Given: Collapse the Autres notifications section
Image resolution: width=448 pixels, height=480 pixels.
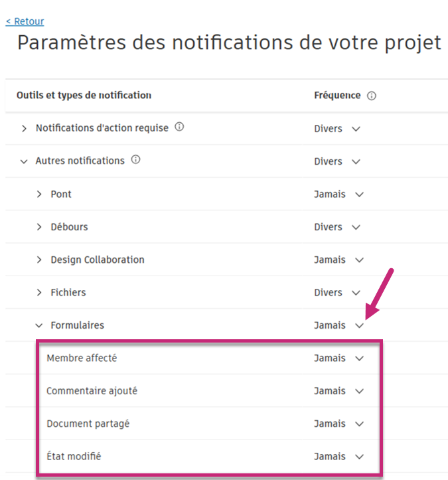Looking at the screenshot, I should click(25, 161).
